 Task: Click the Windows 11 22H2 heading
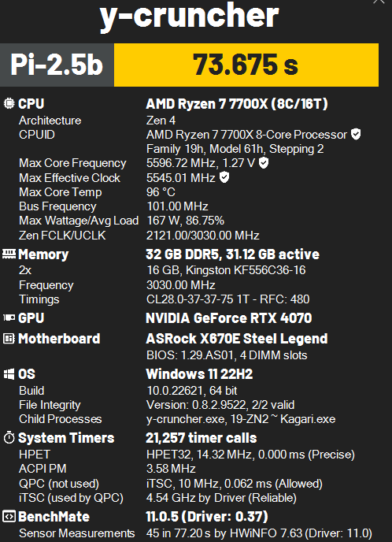click(199, 374)
